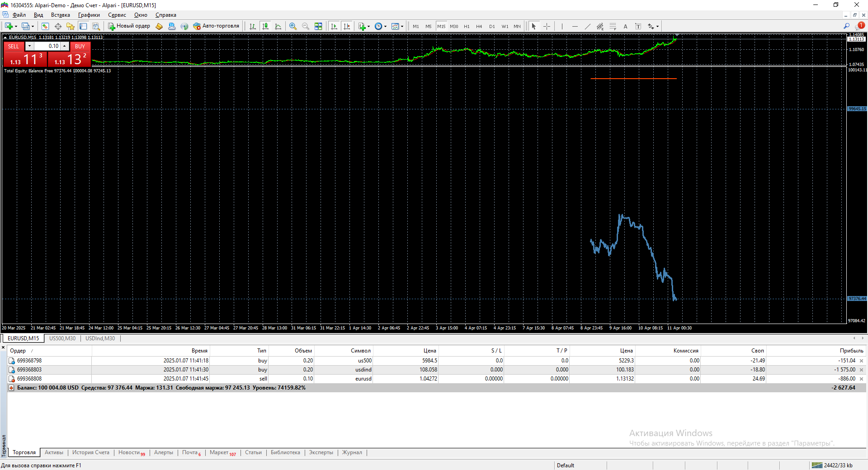Image resolution: width=868 pixels, height=470 pixels.
Task: Open the Журнал terminal tab
Action: pyautogui.click(x=352, y=452)
